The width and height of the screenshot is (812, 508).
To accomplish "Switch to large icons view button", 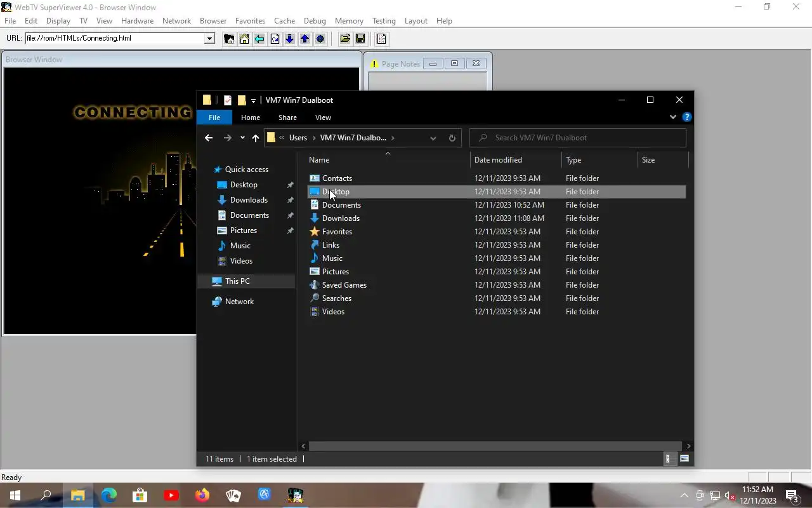I will pyautogui.click(x=684, y=458).
